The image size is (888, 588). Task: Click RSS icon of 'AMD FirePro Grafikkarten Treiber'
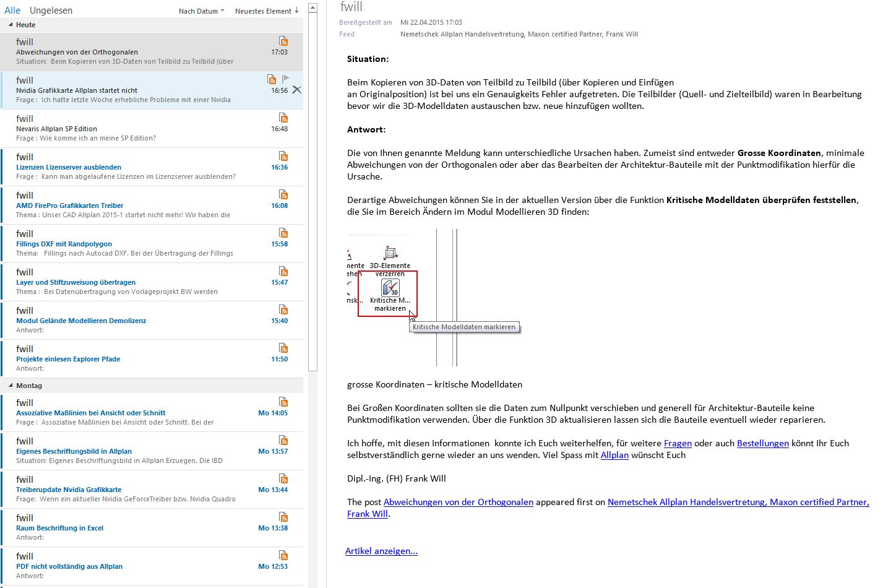(283, 194)
